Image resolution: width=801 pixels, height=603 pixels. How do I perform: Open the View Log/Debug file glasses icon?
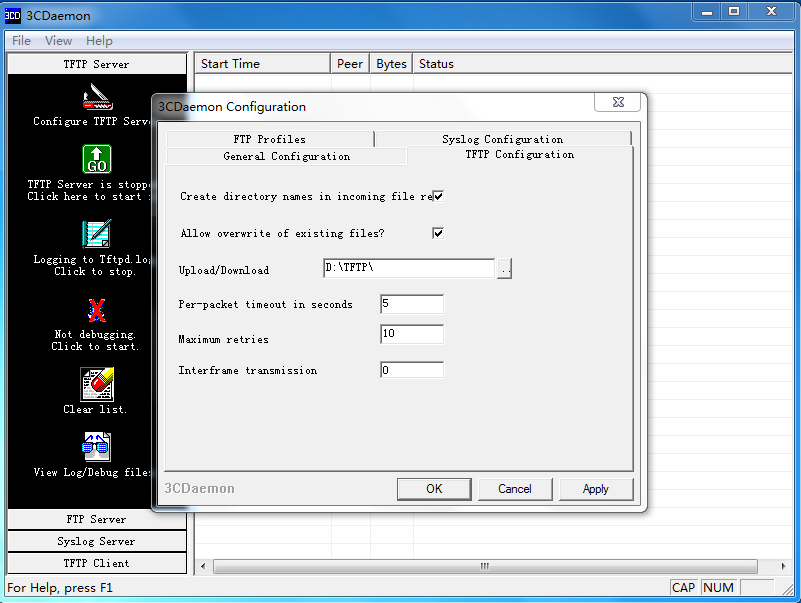pos(96,447)
